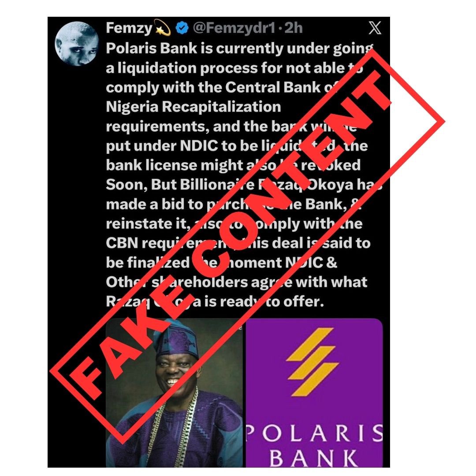
Task: Open photo of smiling man in purple cap
Action: [174, 393]
